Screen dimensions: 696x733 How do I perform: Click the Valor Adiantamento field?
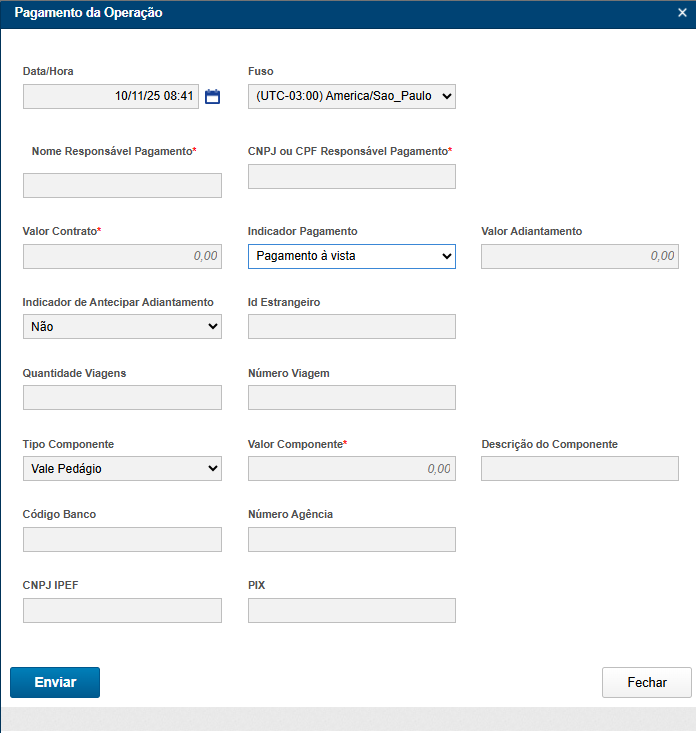[579, 256]
